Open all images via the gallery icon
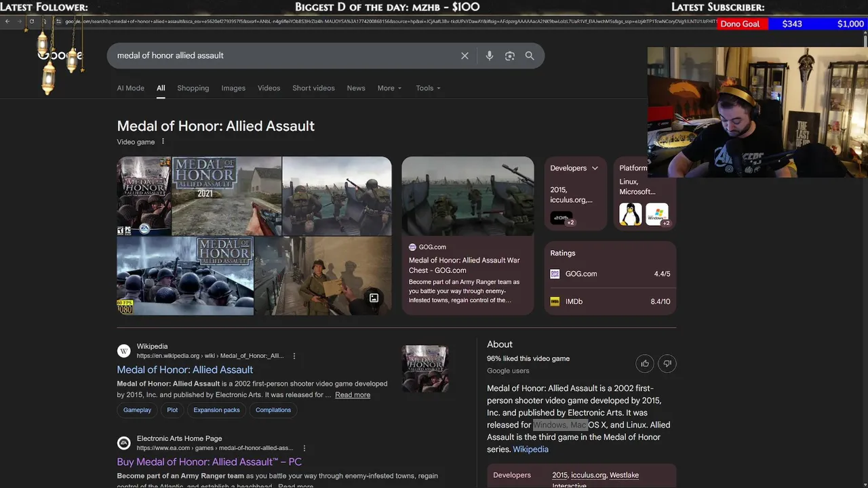Screen dimensions: 868x488 coord(374,298)
